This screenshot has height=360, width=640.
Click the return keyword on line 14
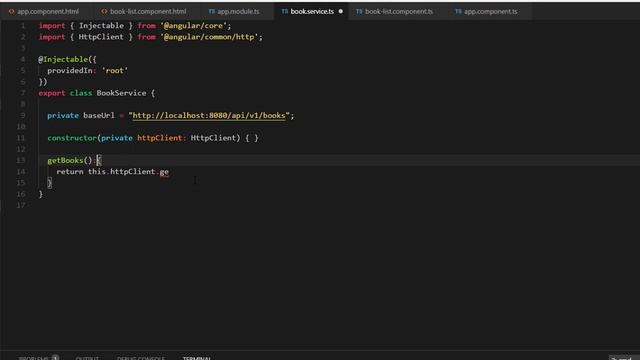(70, 172)
